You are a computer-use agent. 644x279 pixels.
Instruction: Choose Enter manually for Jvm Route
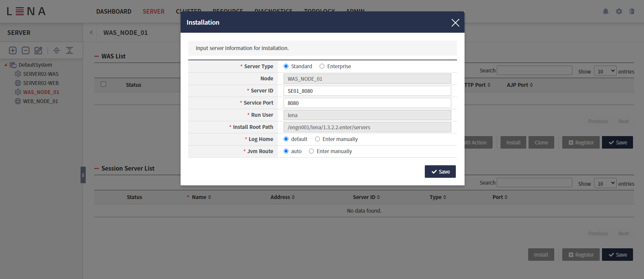(312, 151)
